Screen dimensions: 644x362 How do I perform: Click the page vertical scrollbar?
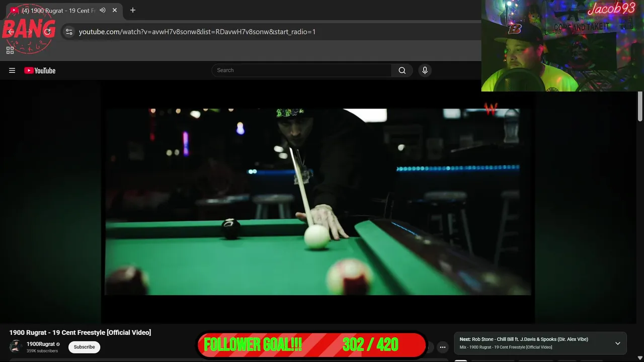click(640, 107)
